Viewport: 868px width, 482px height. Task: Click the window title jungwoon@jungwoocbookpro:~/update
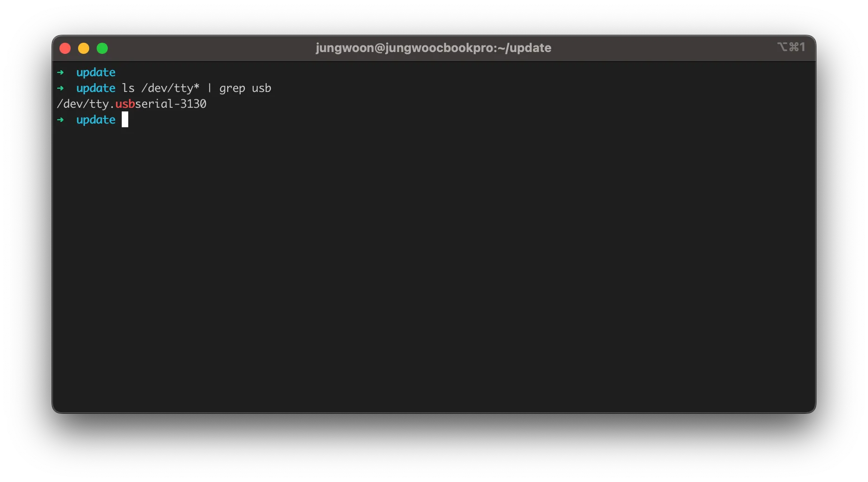coord(433,48)
